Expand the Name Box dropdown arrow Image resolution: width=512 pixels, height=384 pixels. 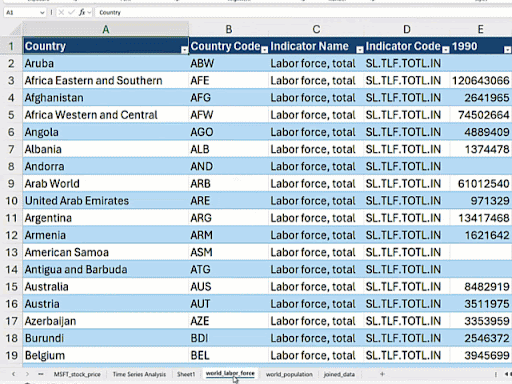42,13
